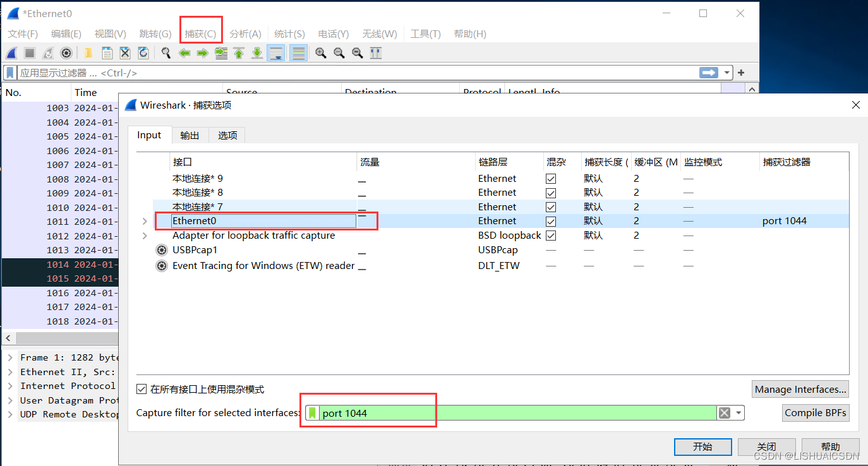Open the 分析(A) menu

(x=245, y=34)
